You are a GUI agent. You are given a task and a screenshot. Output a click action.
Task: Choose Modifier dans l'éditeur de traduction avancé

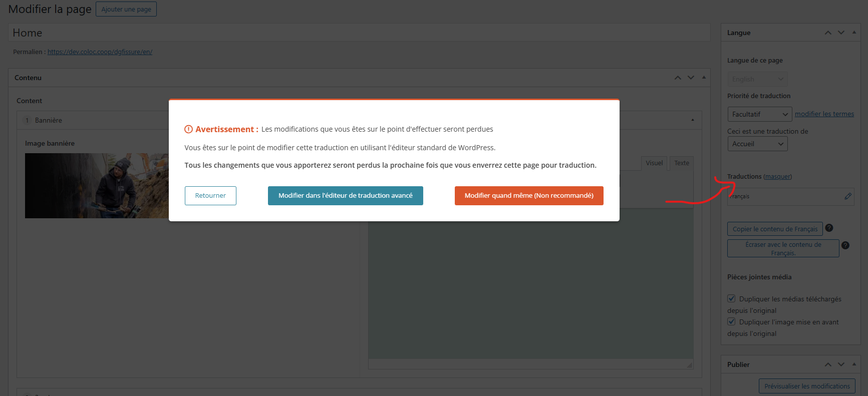tap(346, 196)
